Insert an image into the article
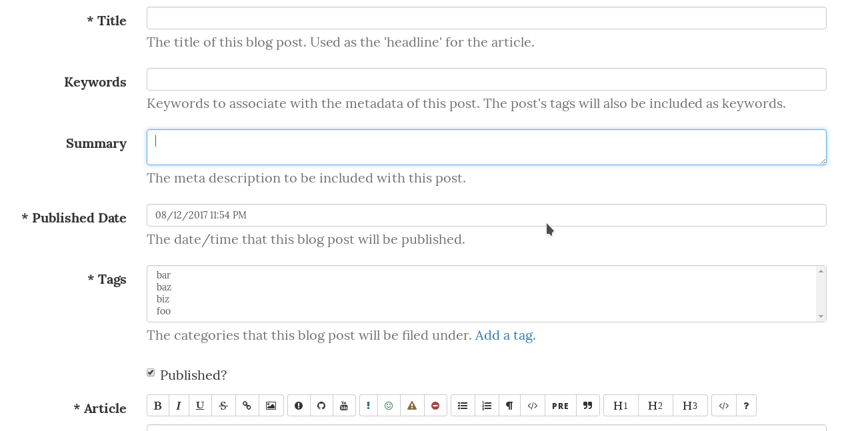The height and width of the screenshot is (431, 868). tap(271, 405)
